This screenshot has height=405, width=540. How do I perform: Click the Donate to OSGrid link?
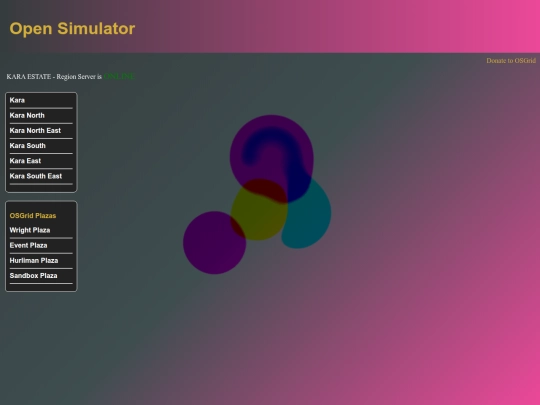(511, 61)
